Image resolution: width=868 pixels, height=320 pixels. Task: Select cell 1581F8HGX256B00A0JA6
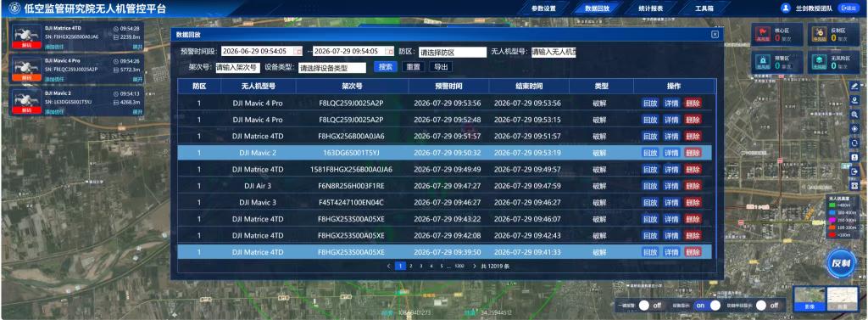click(x=352, y=169)
